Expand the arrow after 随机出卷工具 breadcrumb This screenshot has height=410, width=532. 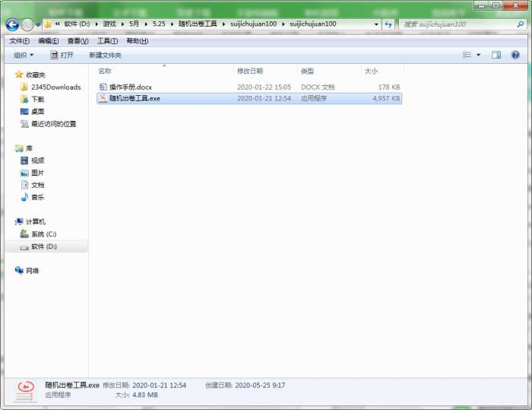pyautogui.click(x=224, y=24)
